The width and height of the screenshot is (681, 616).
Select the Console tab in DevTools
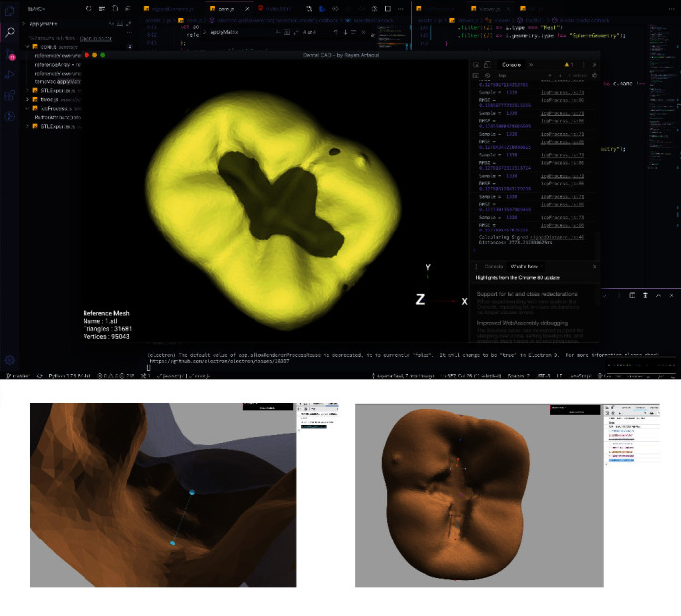pyautogui.click(x=511, y=65)
